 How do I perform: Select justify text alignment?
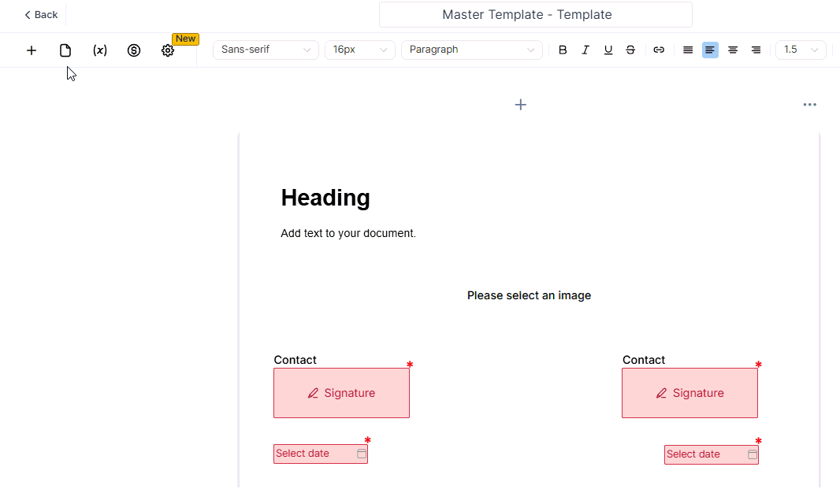pos(688,50)
